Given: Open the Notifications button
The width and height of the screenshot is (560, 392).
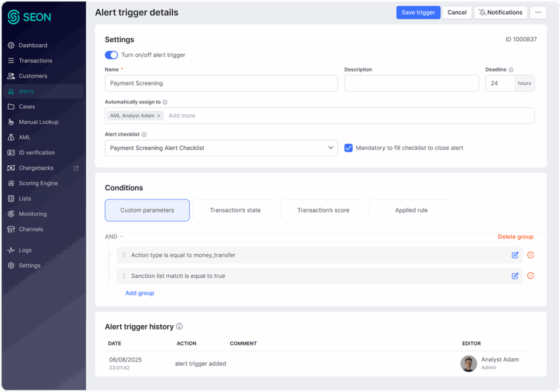Looking at the screenshot, I should coord(500,13).
